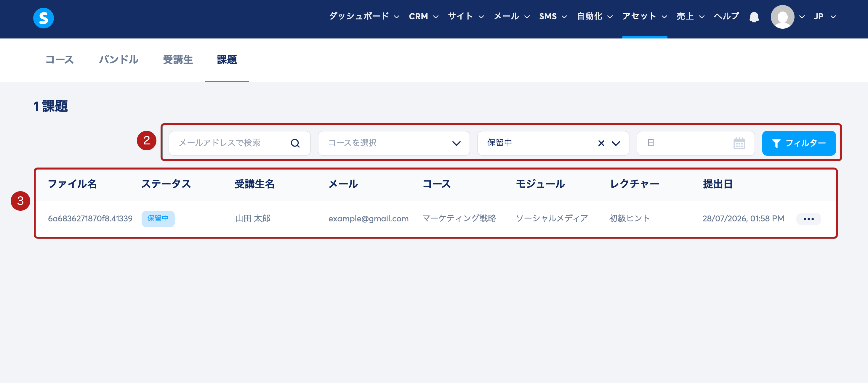The width and height of the screenshot is (868, 383).
Task: Click lecture 初級ヒント
Action: pyautogui.click(x=630, y=219)
